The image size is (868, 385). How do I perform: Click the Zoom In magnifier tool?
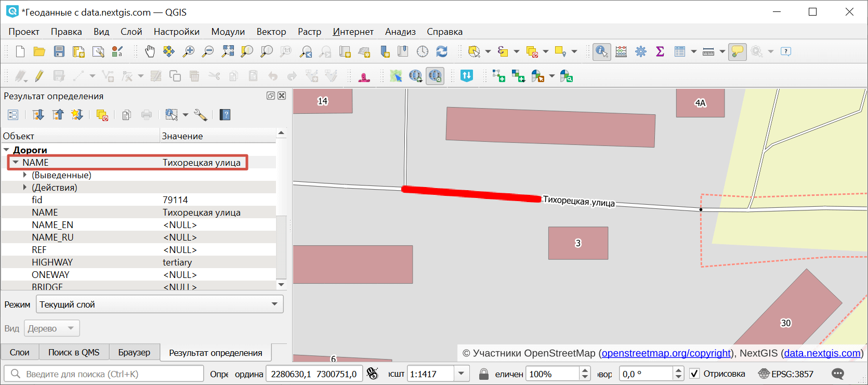point(189,51)
